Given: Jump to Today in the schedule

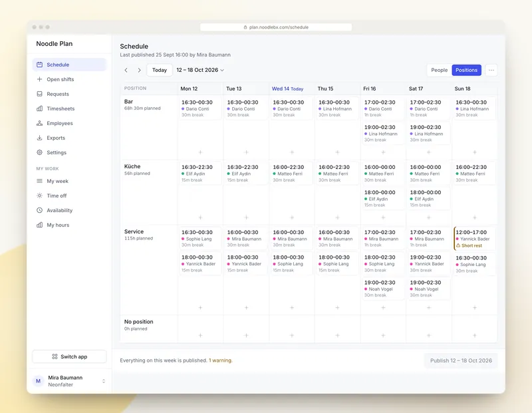Looking at the screenshot, I should [160, 70].
